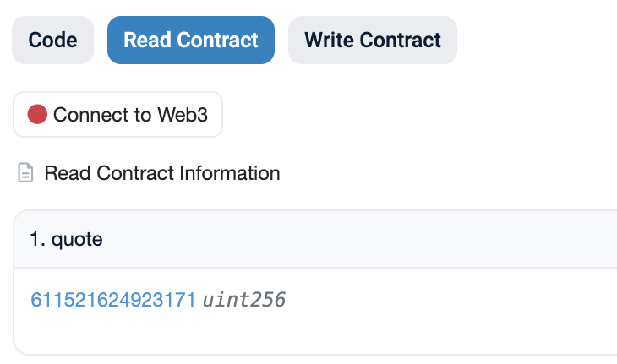Click the "Read" word in highlighted tab
The height and width of the screenshot is (364, 617).
145,40
